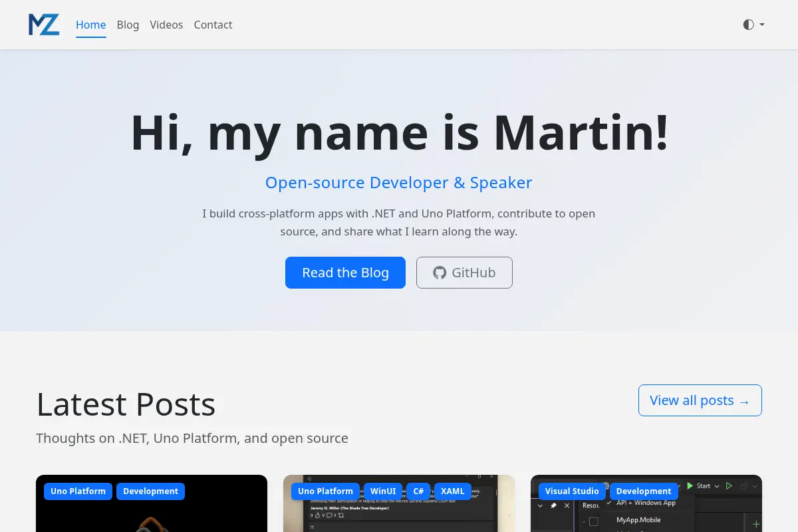Click the C# tag badge
The height and width of the screenshot is (532, 798).
(418, 491)
